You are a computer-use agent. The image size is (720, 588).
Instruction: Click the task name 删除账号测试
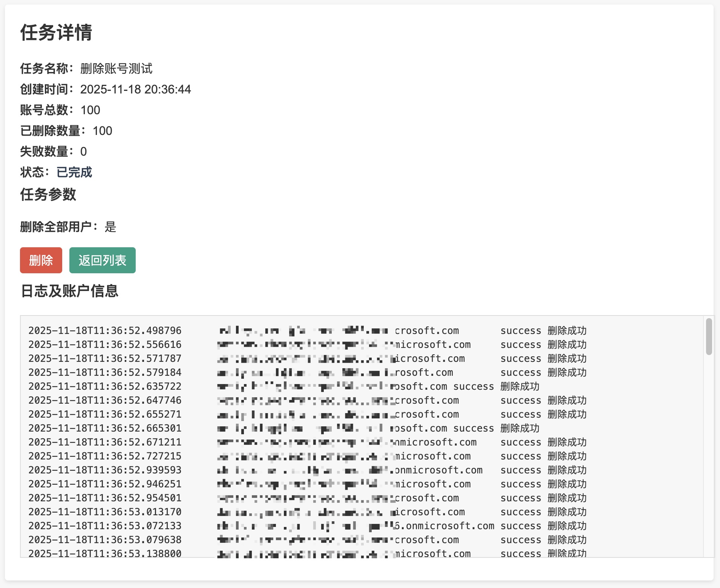(116, 69)
